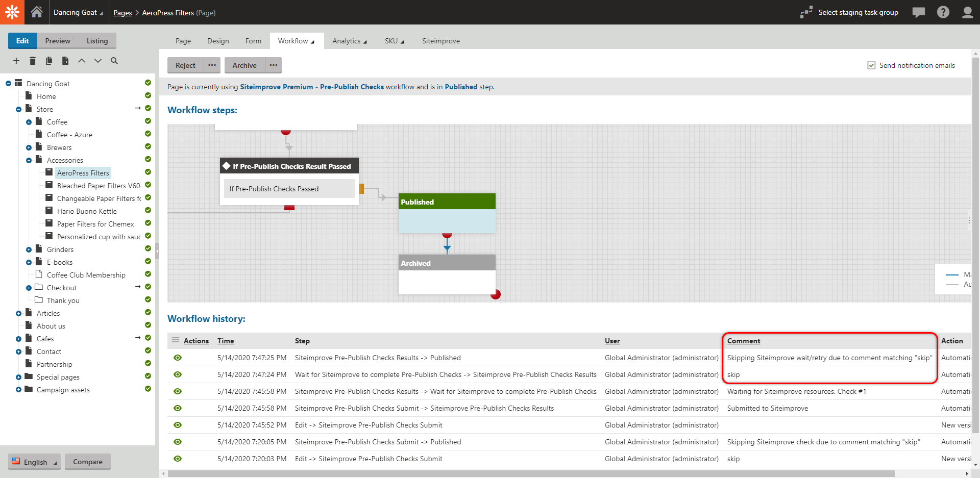This screenshot has height=478, width=980.
Task: Select Hario Buono Kettle page
Action: (87, 211)
